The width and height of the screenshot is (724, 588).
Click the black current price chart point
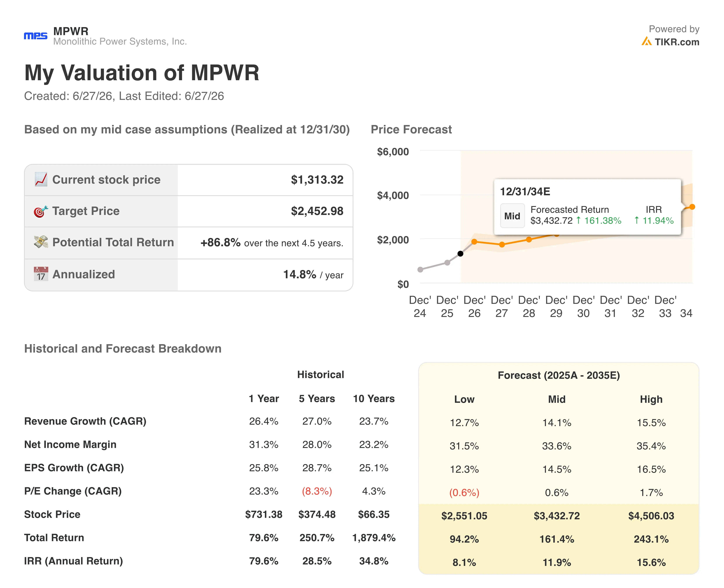461,254
